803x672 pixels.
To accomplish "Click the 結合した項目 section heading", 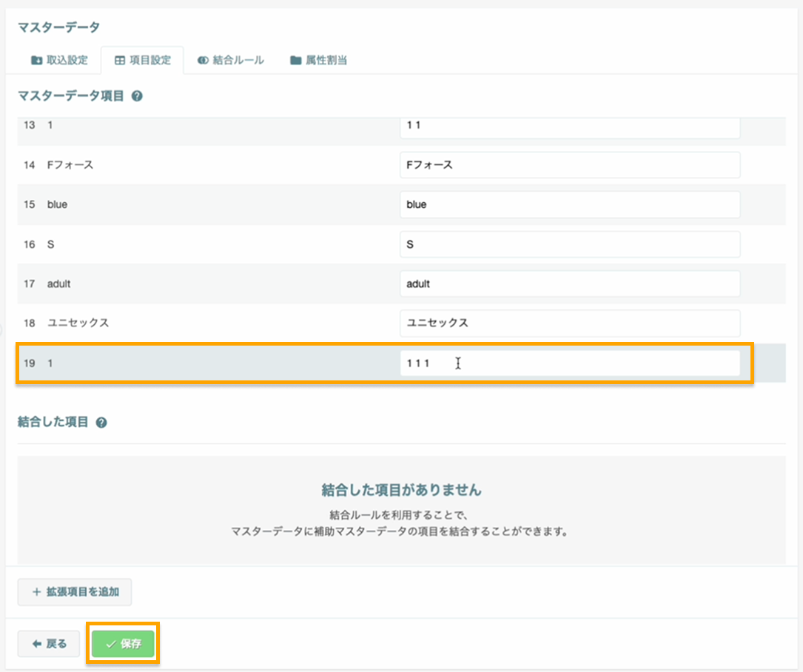I will (x=53, y=422).
